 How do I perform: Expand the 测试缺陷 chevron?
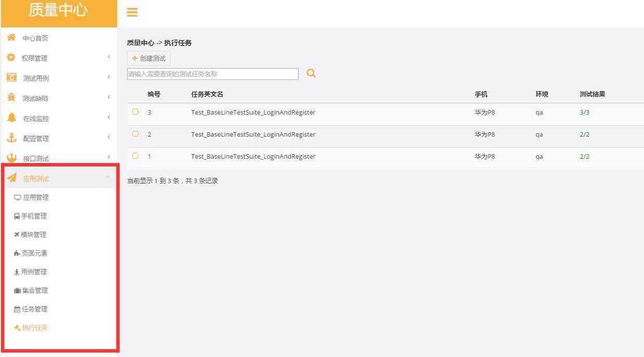click(x=109, y=97)
